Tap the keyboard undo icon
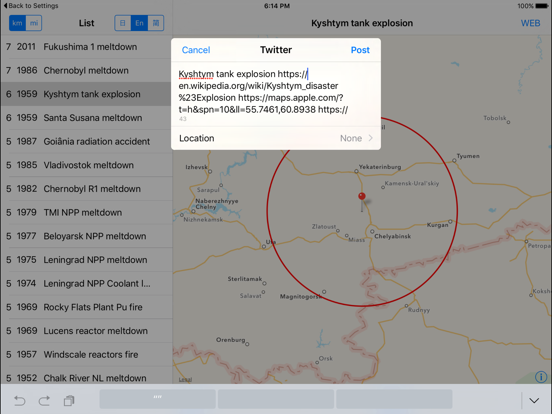552x414 pixels. [x=20, y=401]
